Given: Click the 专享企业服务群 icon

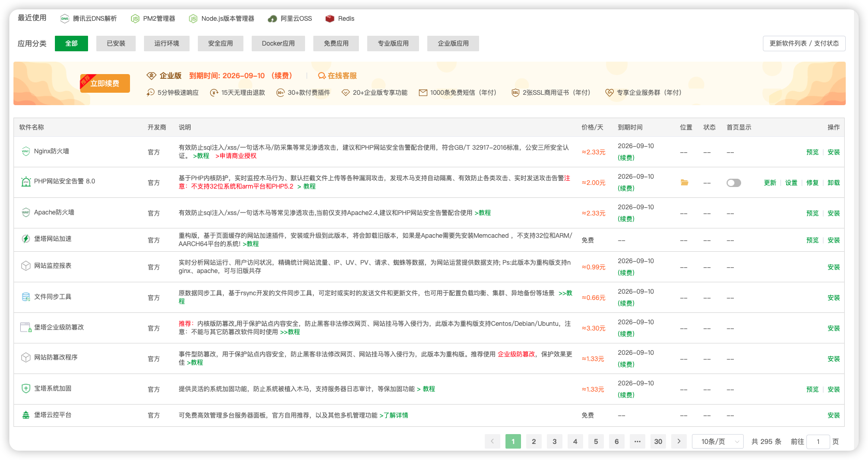Looking at the screenshot, I should tap(610, 92).
